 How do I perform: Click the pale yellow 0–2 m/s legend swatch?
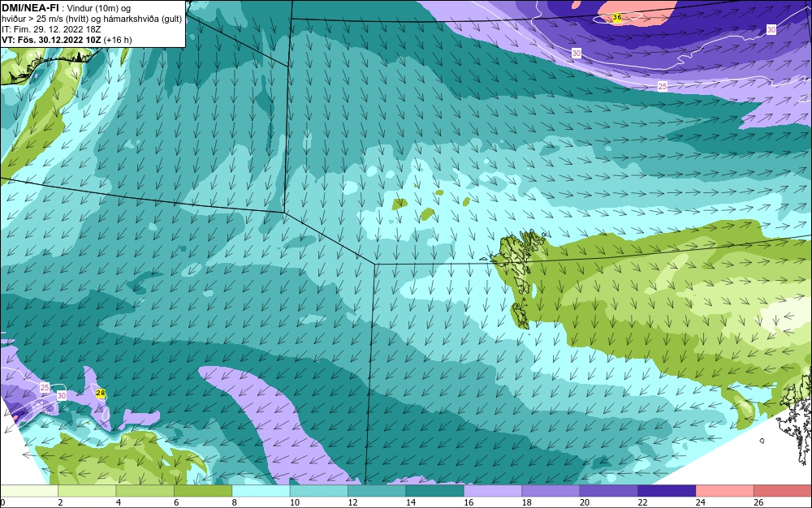pos(29,491)
